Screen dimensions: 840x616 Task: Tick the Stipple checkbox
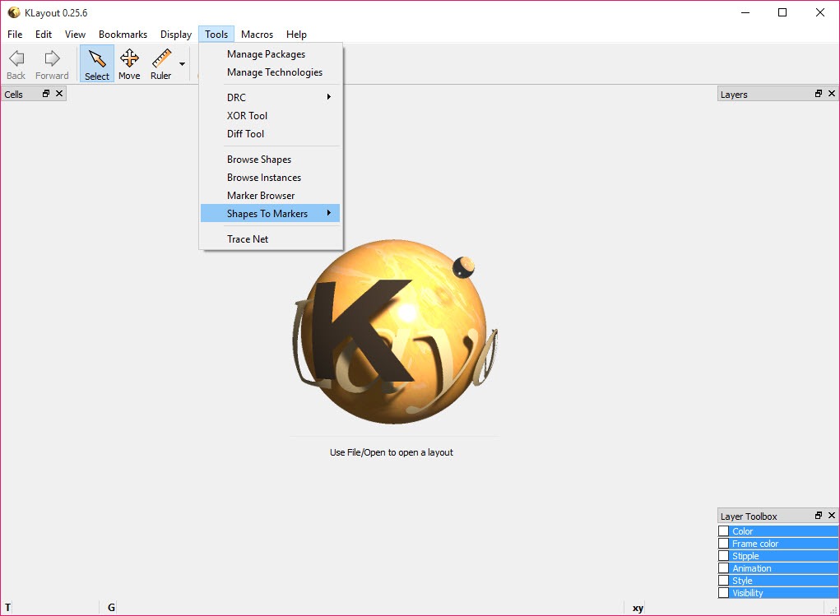point(724,555)
